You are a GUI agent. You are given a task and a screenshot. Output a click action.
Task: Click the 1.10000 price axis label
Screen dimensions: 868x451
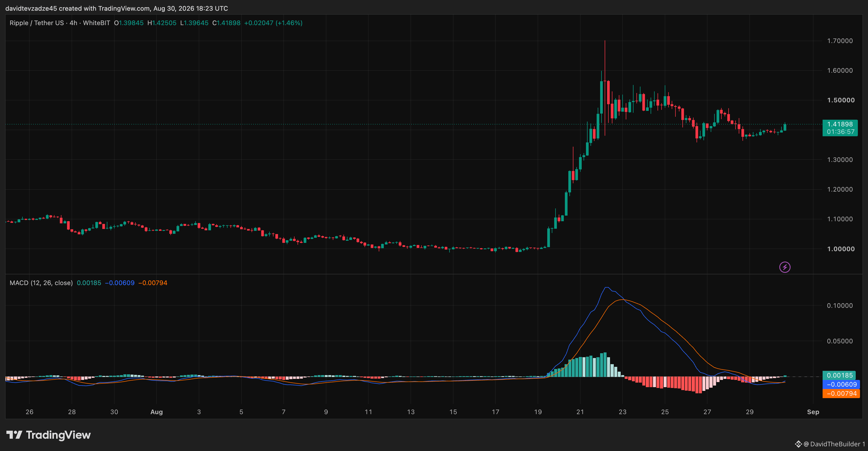pos(840,219)
